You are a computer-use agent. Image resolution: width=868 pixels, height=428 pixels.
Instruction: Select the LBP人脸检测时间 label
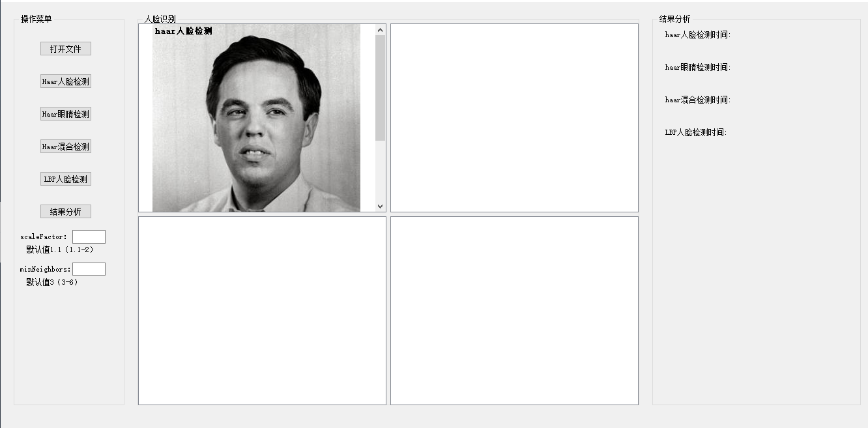click(x=696, y=133)
